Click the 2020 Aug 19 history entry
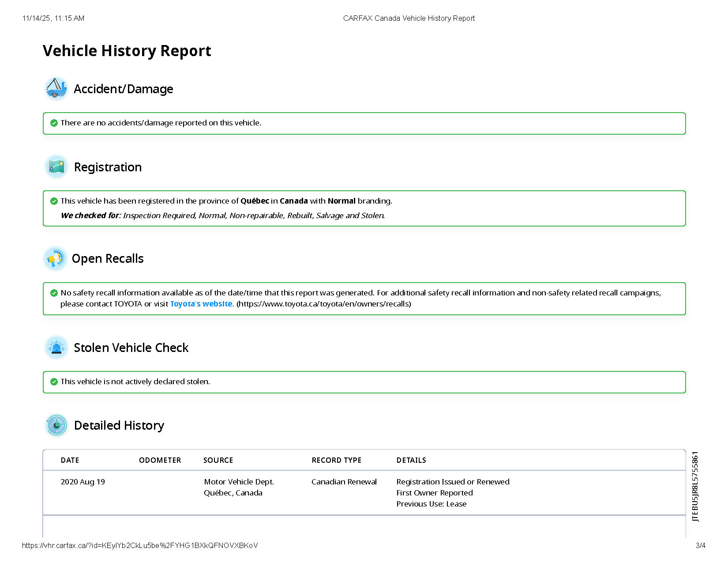This screenshot has width=728, height=563. [x=83, y=482]
